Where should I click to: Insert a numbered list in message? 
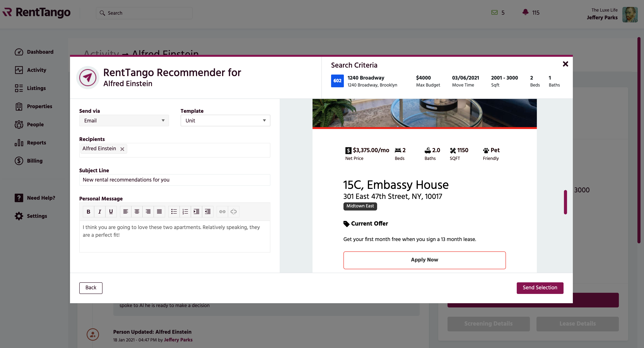tap(185, 212)
